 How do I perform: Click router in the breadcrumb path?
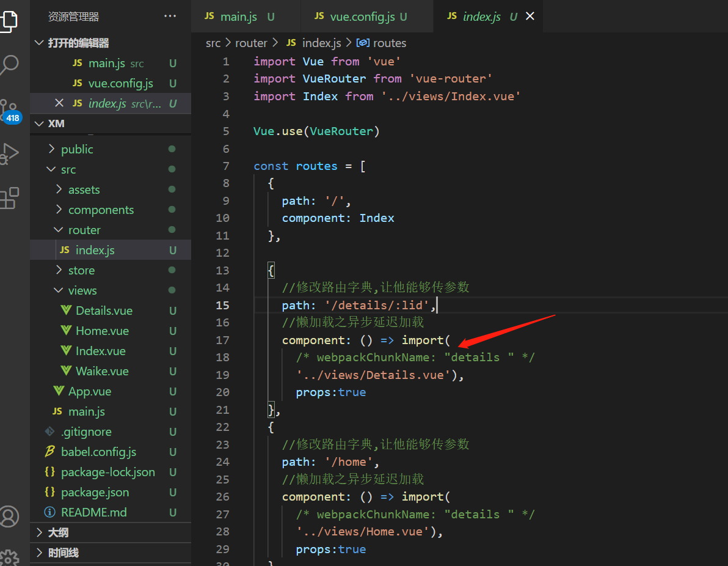point(251,43)
